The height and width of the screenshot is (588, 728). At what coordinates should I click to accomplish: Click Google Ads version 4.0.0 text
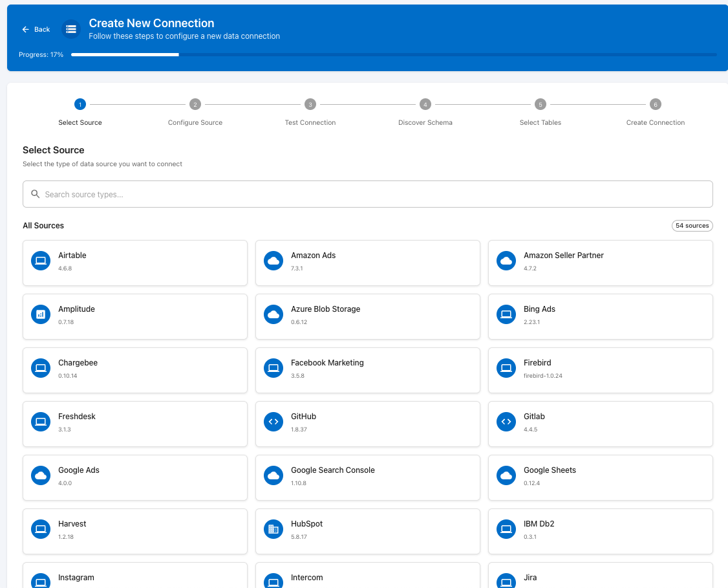tap(65, 483)
